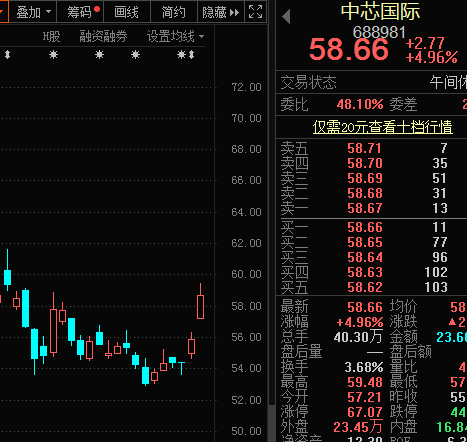467x442 pixels.
Task: Click the 最高 high price 59.48
Action: (365, 382)
